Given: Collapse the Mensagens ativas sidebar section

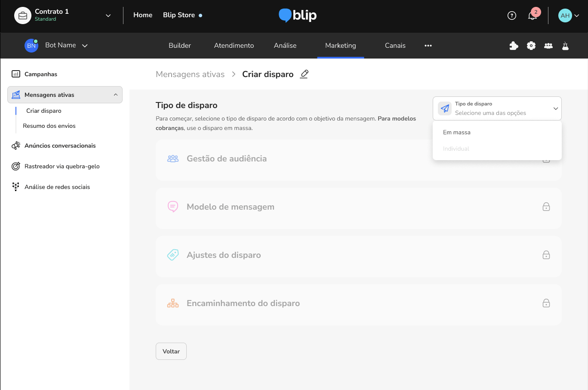Looking at the screenshot, I should coord(116,95).
